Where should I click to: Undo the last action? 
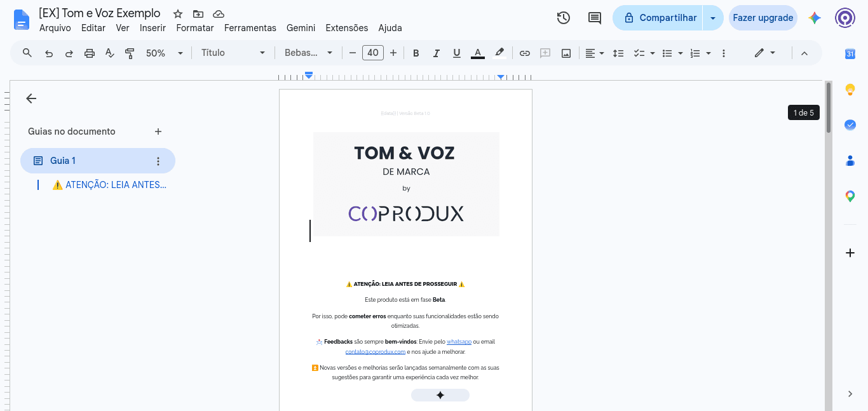click(49, 53)
